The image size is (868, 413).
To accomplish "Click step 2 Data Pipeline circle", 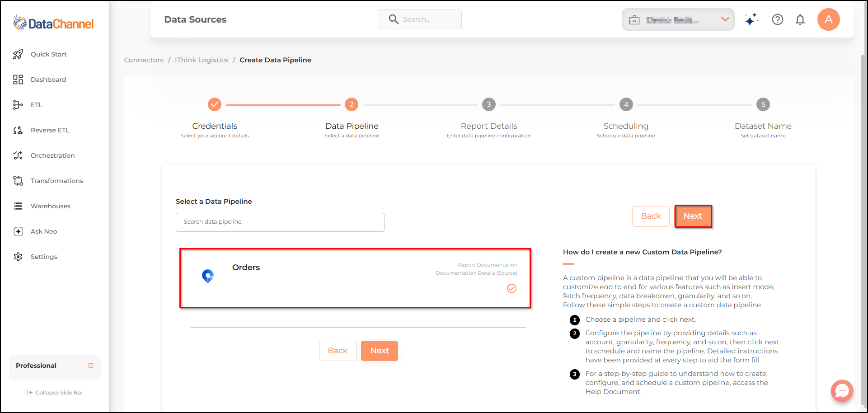I will point(352,104).
